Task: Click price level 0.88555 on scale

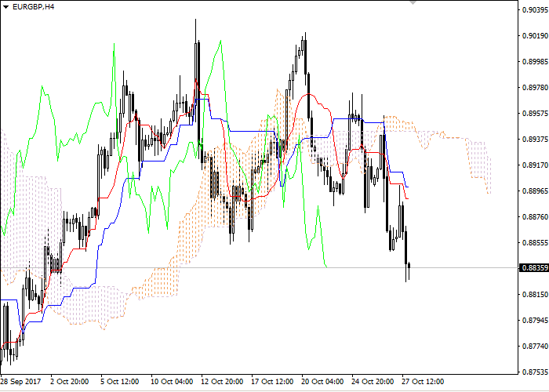Action: (x=535, y=242)
